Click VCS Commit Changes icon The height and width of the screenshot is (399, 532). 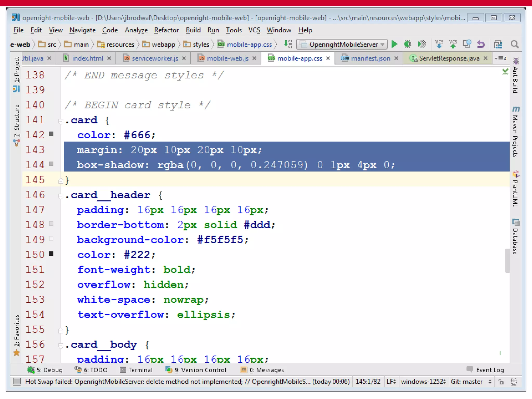pyautogui.click(x=453, y=44)
